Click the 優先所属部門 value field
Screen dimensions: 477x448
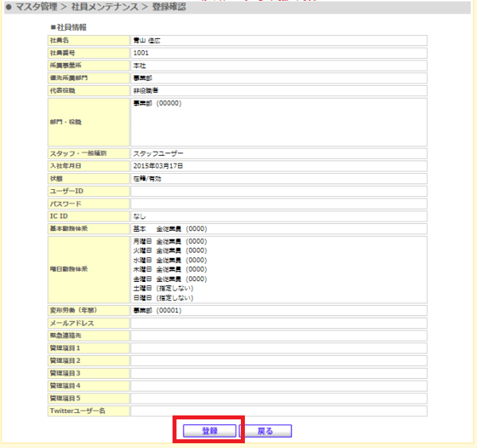pyautogui.click(x=279, y=78)
